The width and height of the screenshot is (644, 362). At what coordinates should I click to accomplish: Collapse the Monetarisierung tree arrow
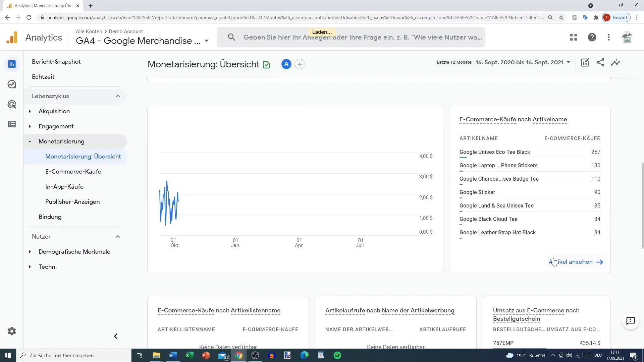(x=30, y=141)
